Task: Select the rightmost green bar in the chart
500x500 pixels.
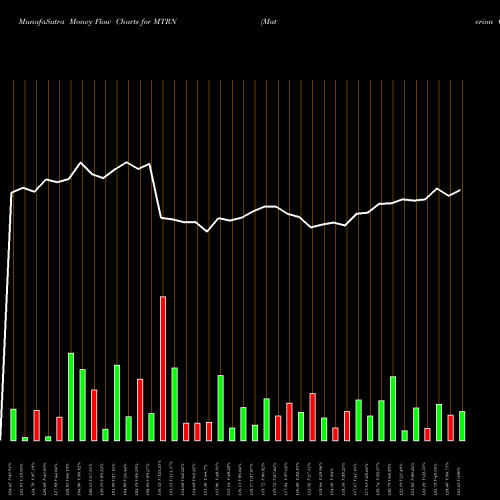Action: 462,426
